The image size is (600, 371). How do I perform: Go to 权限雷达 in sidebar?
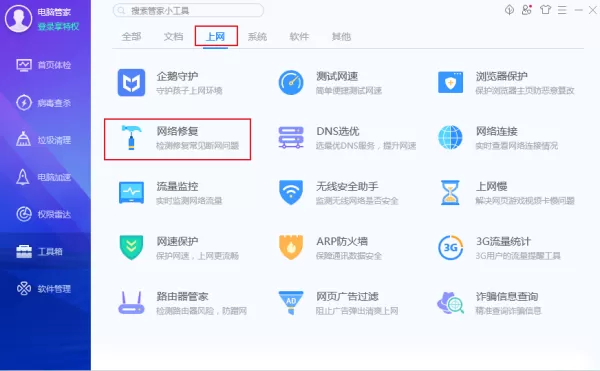click(x=43, y=214)
